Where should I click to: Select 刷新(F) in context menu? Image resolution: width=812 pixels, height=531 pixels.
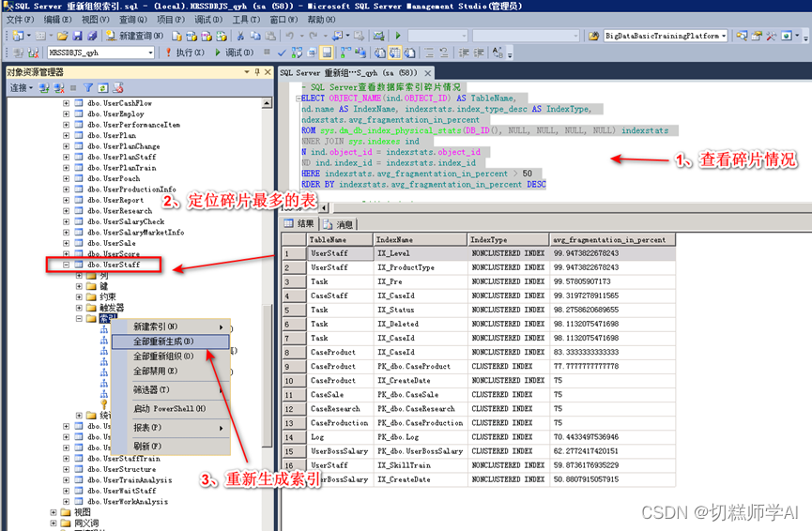[171, 446]
